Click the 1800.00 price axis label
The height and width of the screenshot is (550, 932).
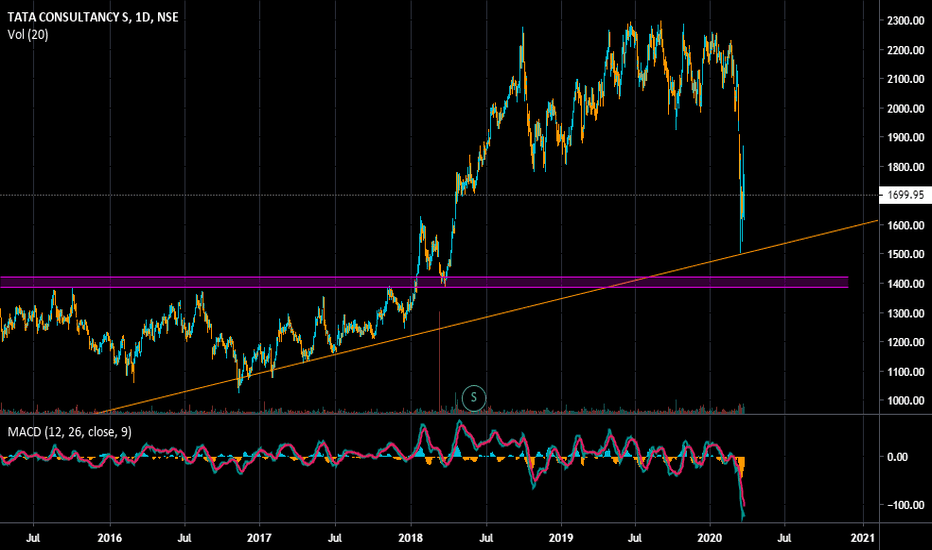coord(906,167)
